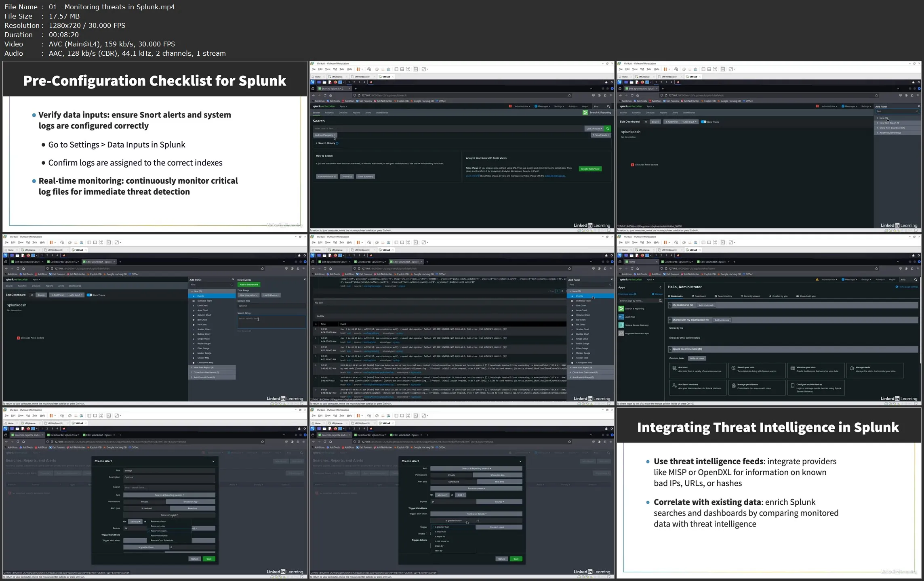Toggle Dark Theme in frame showing only Add Panel sidebar

coord(703,122)
